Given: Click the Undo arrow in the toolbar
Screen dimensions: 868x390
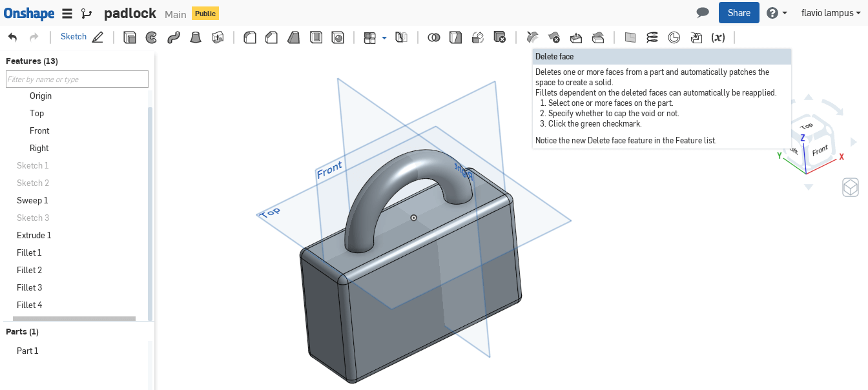Looking at the screenshot, I should pyautogui.click(x=13, y=37).
